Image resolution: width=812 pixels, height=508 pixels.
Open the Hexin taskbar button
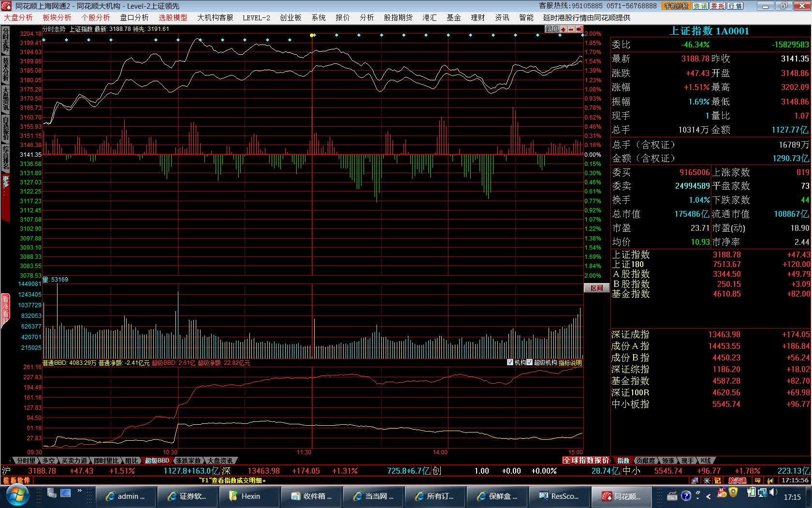pyautogui.click(x=249, y=496)
